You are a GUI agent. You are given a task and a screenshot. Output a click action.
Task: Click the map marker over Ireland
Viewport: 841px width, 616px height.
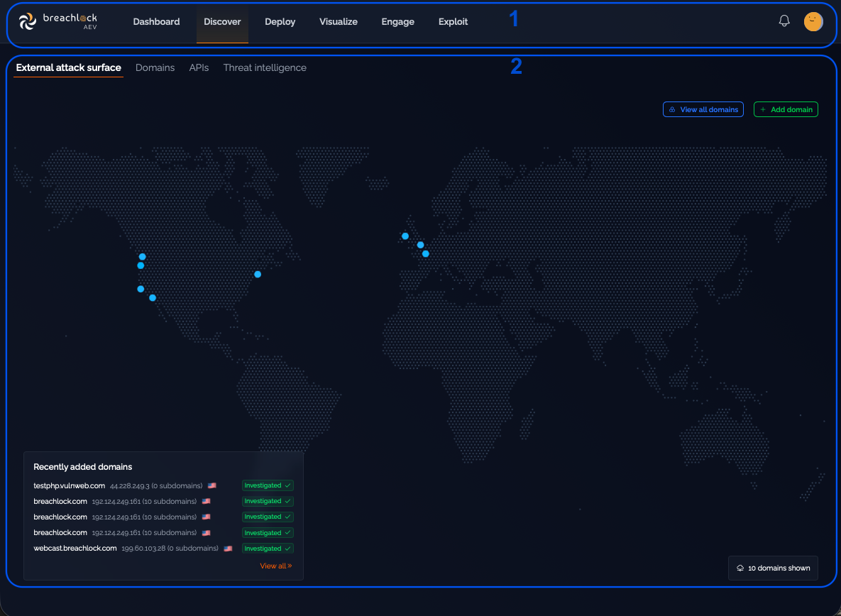(x=405, y=236)
